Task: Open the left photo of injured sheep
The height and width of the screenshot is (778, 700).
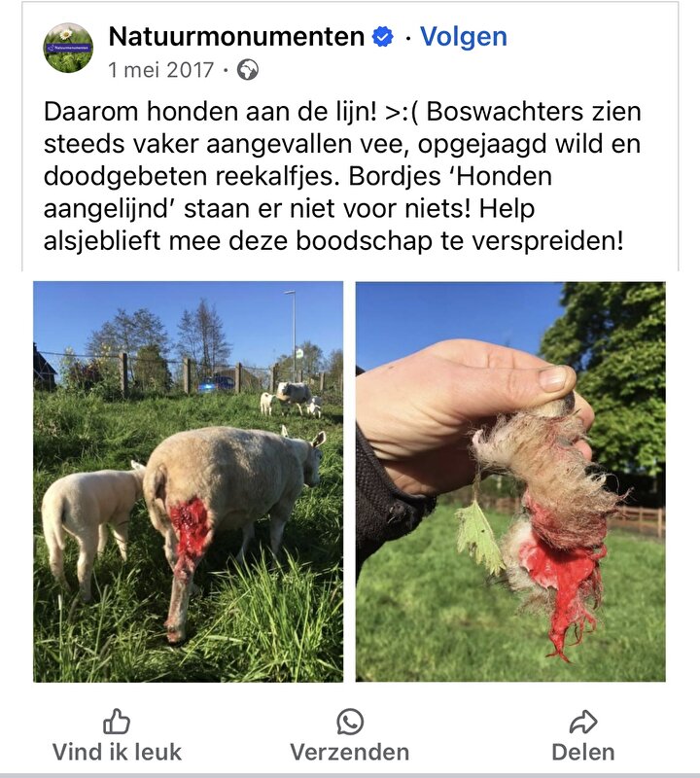Action: (x=188, y=481)
